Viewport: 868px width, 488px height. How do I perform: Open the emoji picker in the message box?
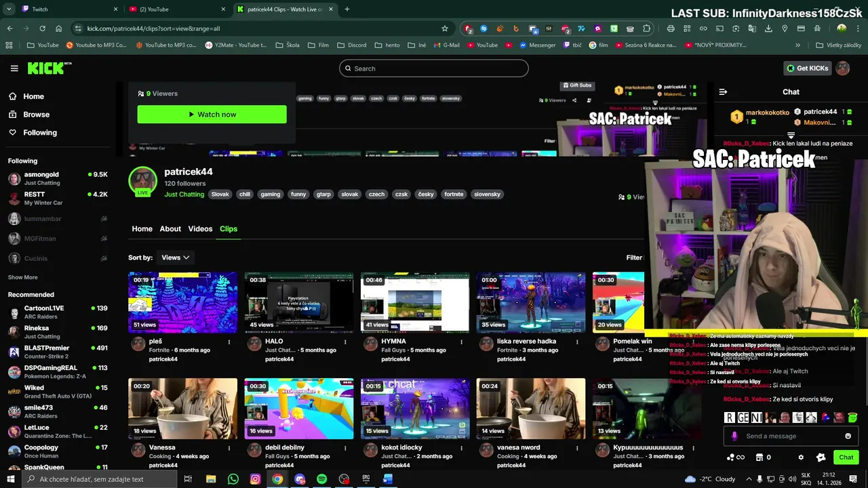848,436
